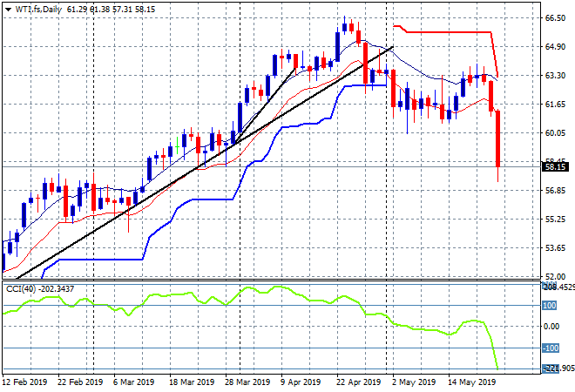Select the 64.90 price axis label

[555, 46]
